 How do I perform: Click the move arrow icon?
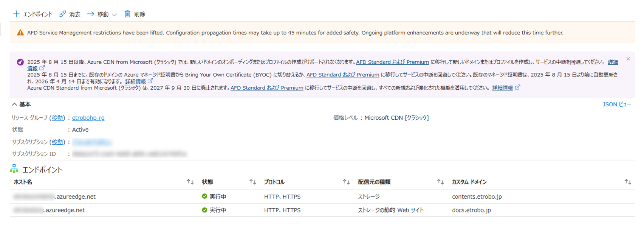point(91,14)
